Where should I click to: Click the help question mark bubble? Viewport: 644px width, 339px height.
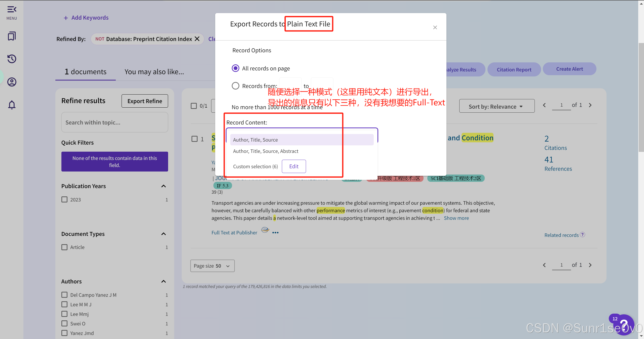pos(624,325)
